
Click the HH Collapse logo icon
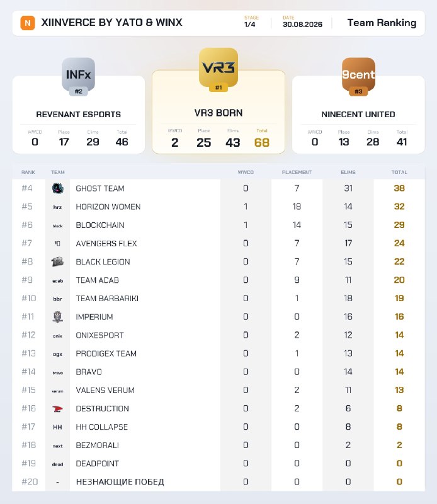tap(57, 427)
